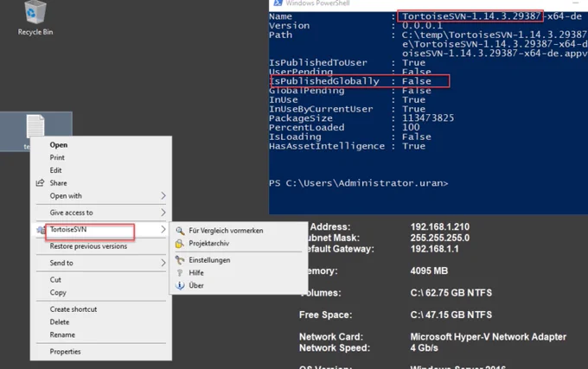The height and width of the screenshot is (369, 588).
Task: Click the InUseByCurrentUser line
Action: pos(347,109)
